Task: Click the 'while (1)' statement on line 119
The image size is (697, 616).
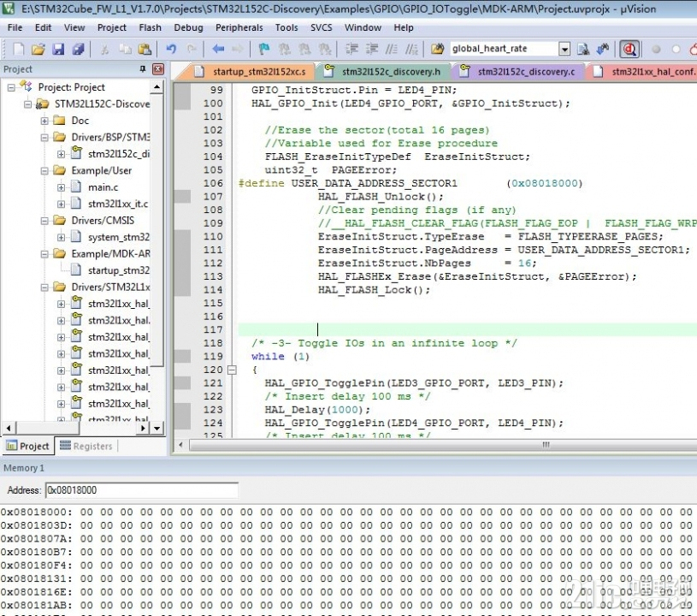Action: coord(280,357)
